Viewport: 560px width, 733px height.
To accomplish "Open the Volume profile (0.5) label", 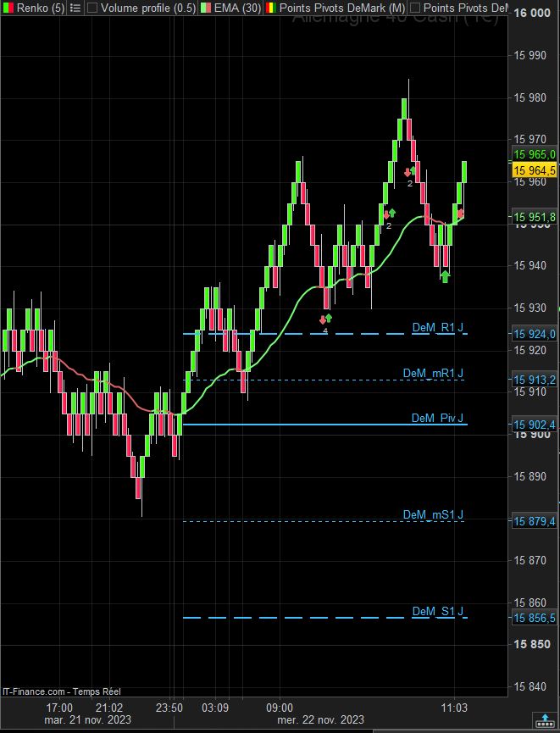I will (x=147, y=8).
